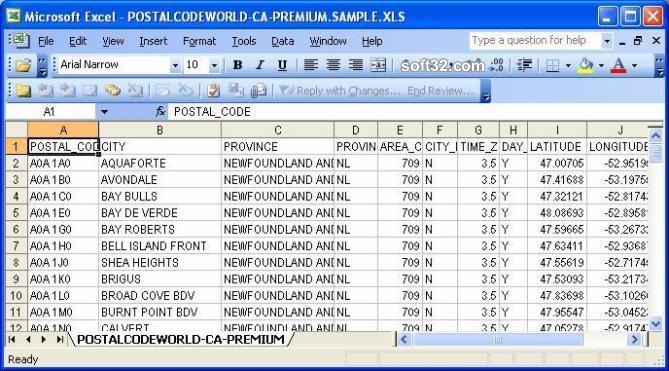Apply the red Font Color button

click(x=619, y=65)
